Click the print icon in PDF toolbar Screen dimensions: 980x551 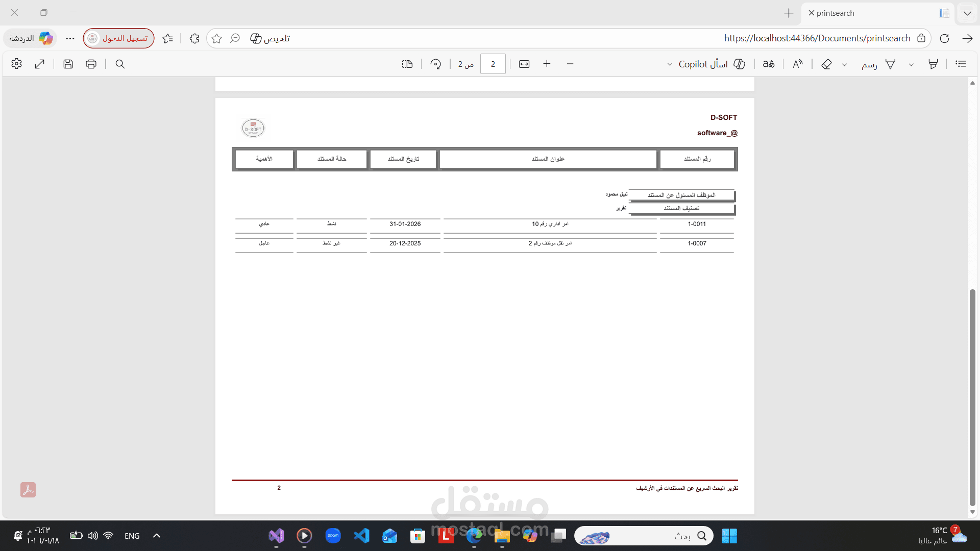[x=91, y=64]
